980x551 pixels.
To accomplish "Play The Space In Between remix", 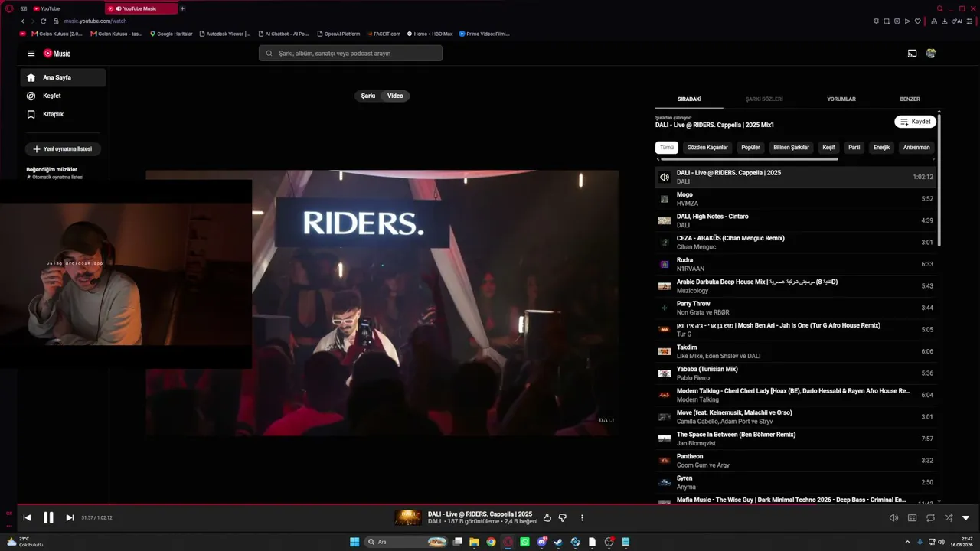I will [x=795, y=439].
